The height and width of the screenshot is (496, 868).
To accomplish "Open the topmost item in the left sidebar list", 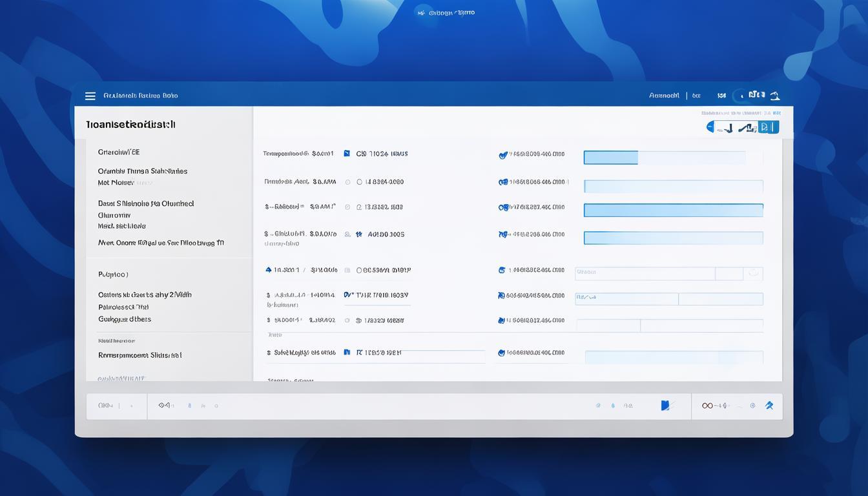I will click(x=119, y=152).
